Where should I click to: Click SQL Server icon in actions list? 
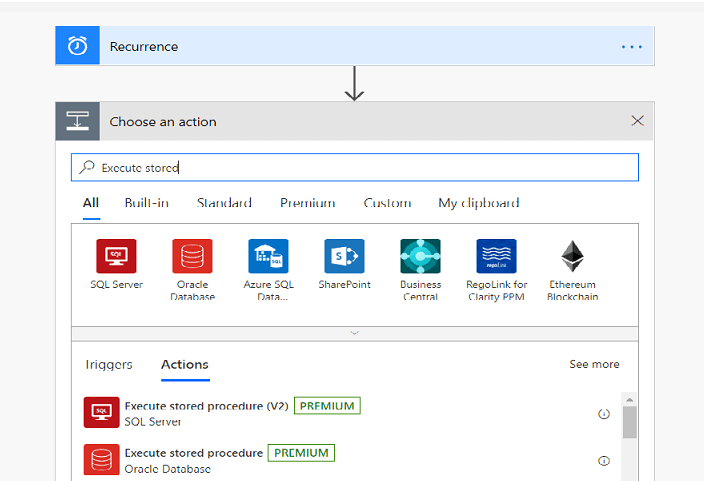click(101, 412)
